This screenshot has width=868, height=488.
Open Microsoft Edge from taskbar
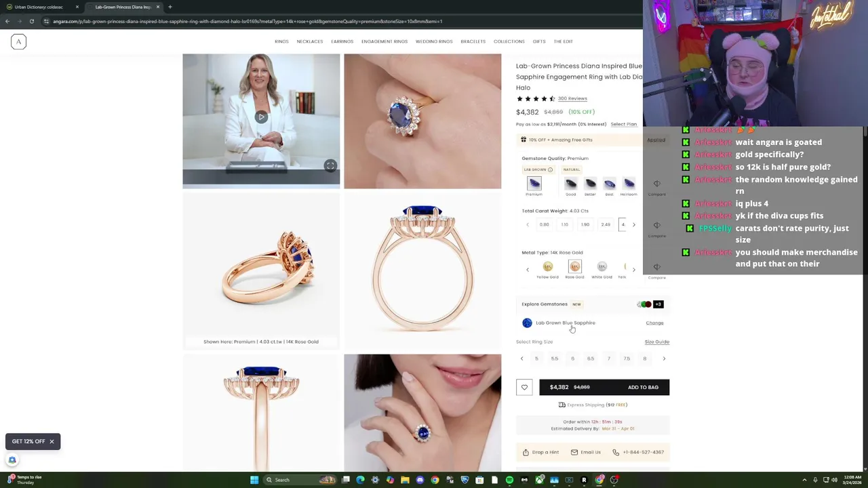click(360, 480)
